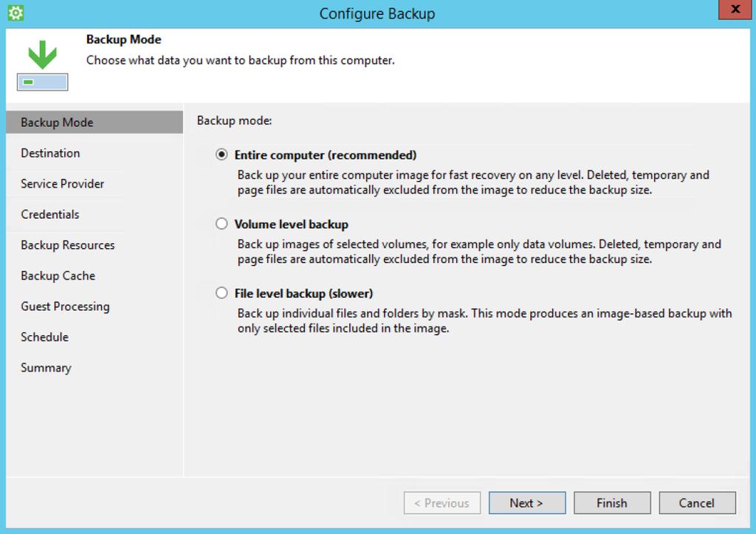756x534 pixels.
Task: Click the Entire computer description text
Action: (x=473, y=182)
